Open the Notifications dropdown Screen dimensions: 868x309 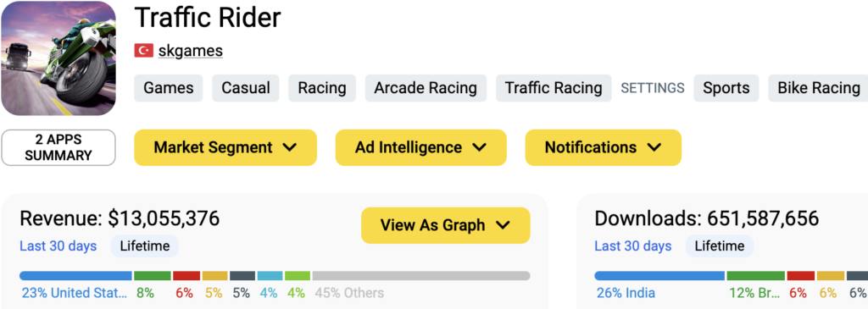pyautogui.click(x=603, y=147)
